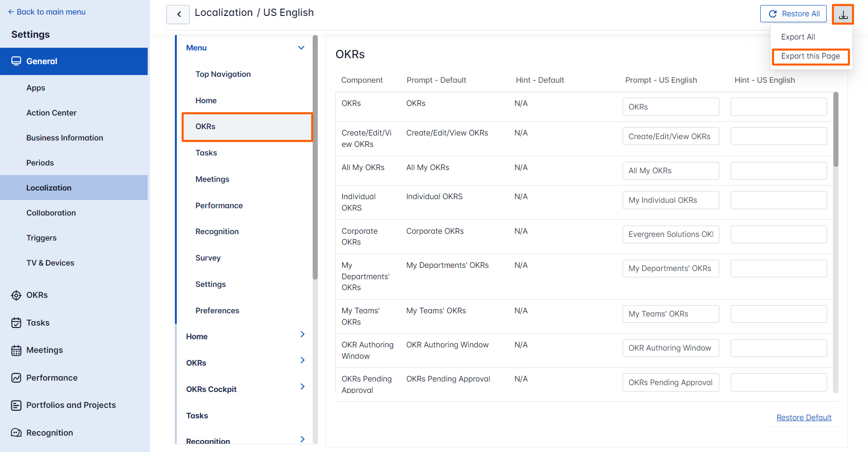The width and height of the screenshot is (868, 452).
Task: Click the Portfolios and Projects icon
Action: [16, 405]
